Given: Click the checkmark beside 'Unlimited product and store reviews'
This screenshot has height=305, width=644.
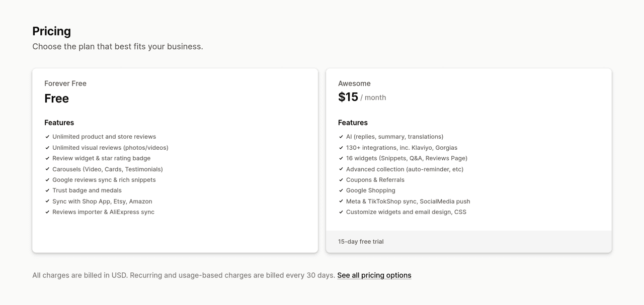Looking at the screenshot, I should [x=47, y=137].
